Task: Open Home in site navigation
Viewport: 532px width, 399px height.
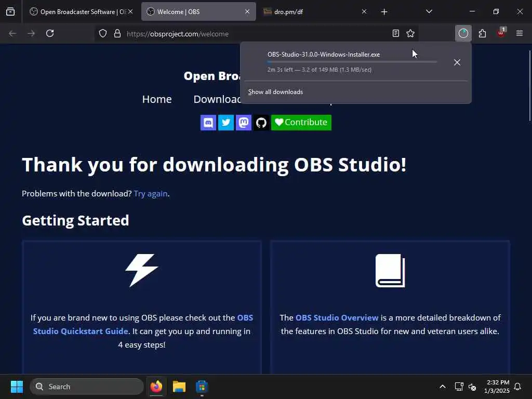Action: pos(157,99)
